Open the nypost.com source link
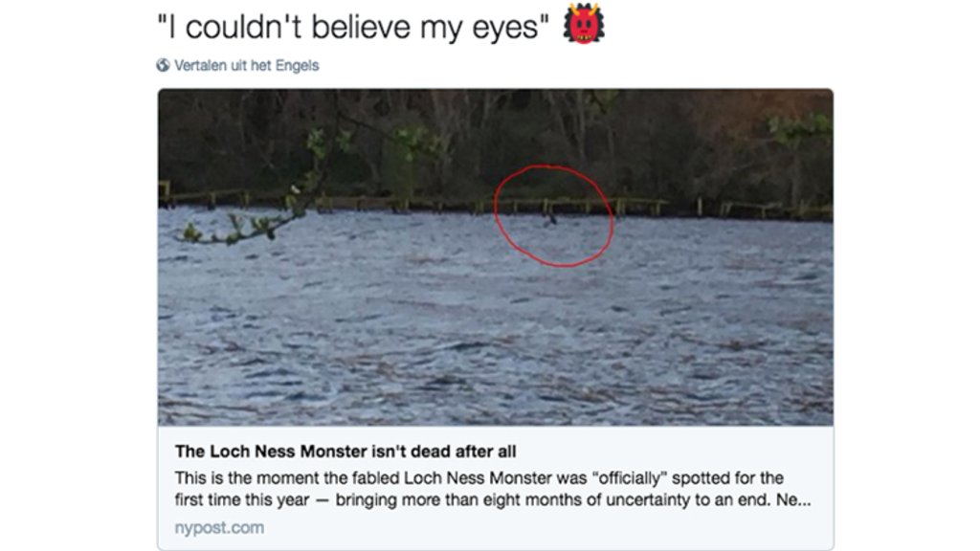Screen dimensions: 980x551 [x=219, y=527]
